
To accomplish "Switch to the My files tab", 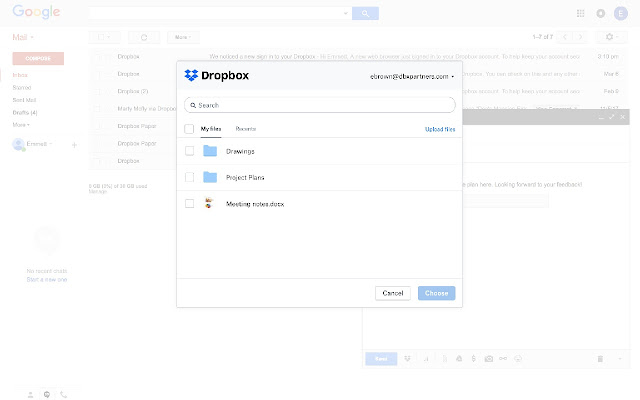I will tap(211, 129).
